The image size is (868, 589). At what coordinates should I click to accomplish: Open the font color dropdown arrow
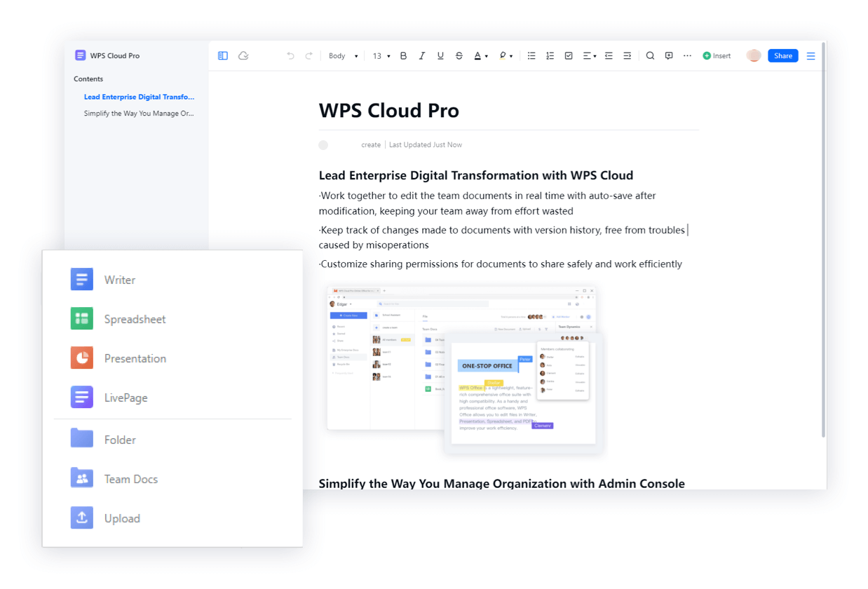tap(487, 56)
